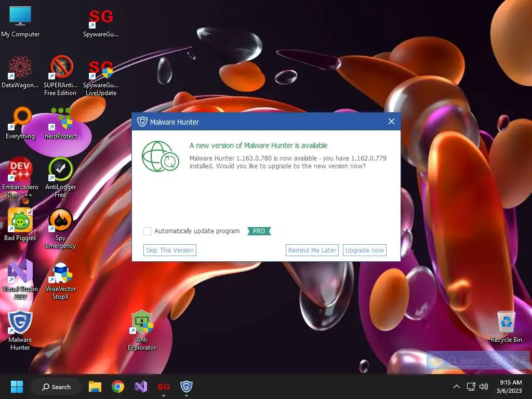Switch to SpywareGuard taskbar app
This screenshot has height=399, width=532.
pyautogui.click(x=164, y=387)
